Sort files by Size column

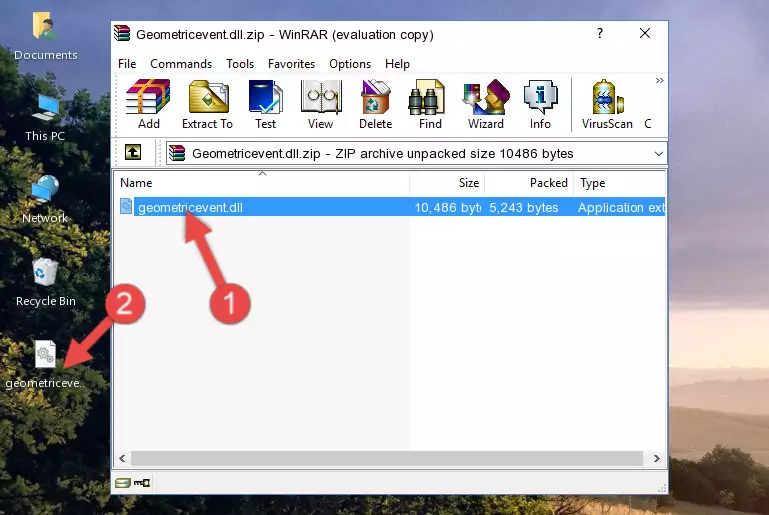tap(447, 183)
